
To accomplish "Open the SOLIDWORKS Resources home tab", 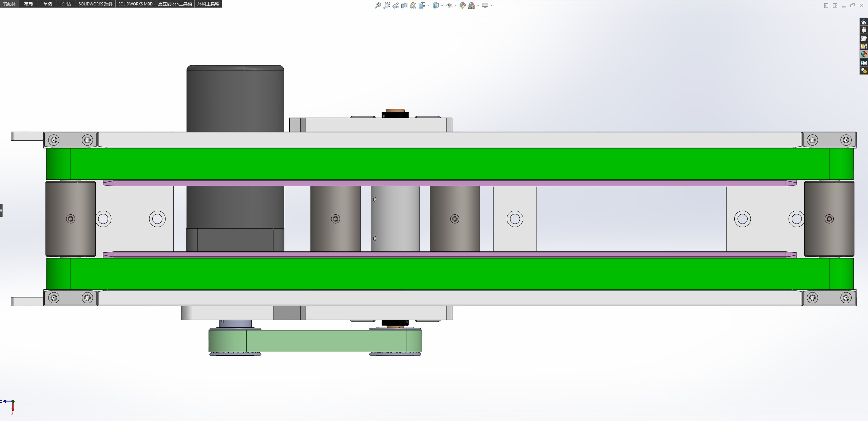I will pos(864,22).
